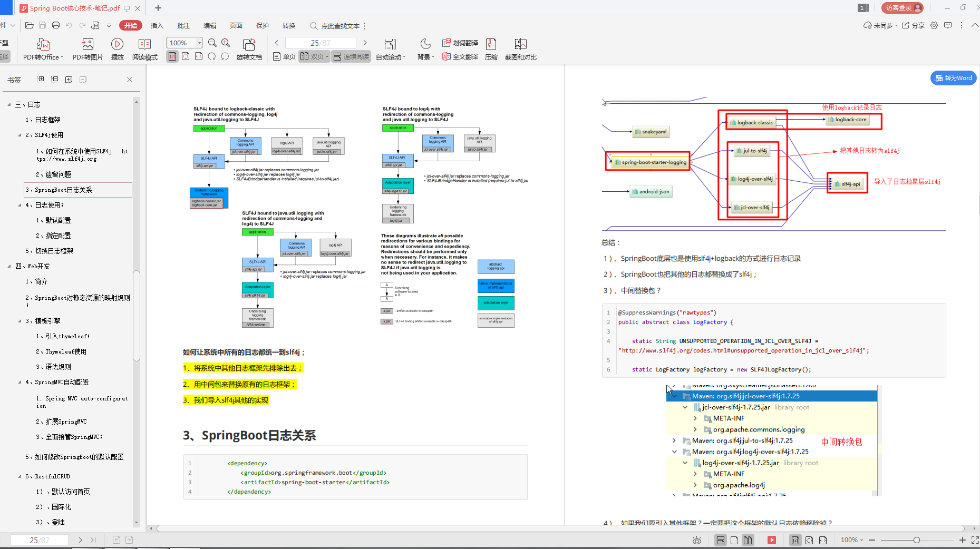This screenshot has width=980, height=549.
Task: Click zoom slider handle in status bar
Action: click(917, 540)
